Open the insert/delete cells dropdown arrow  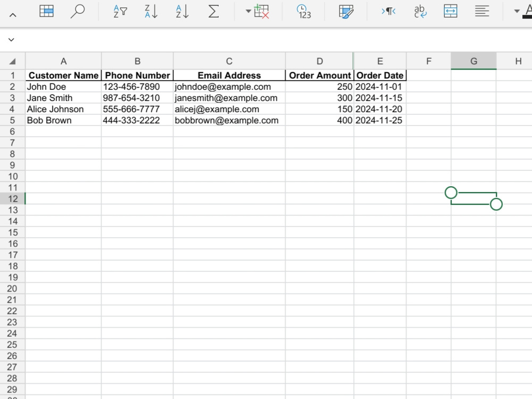click(248, 12)
